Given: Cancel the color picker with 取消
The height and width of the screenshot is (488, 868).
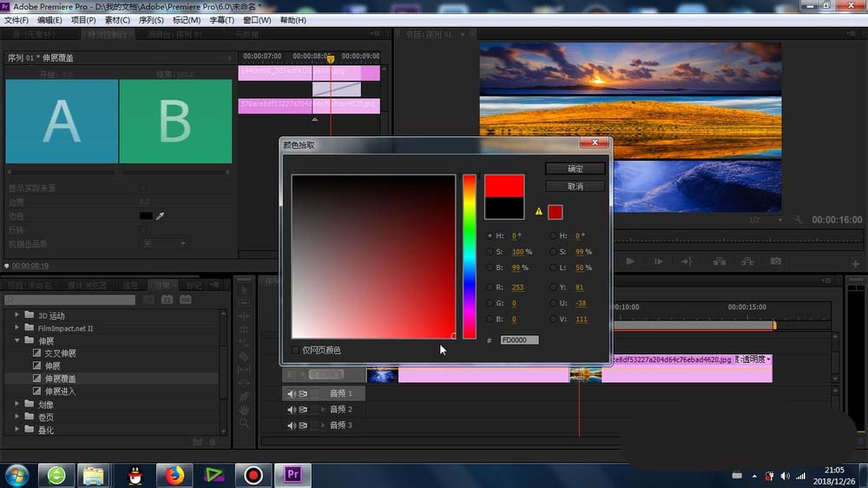Looking at the screenshot, I should tap(575, 187).
